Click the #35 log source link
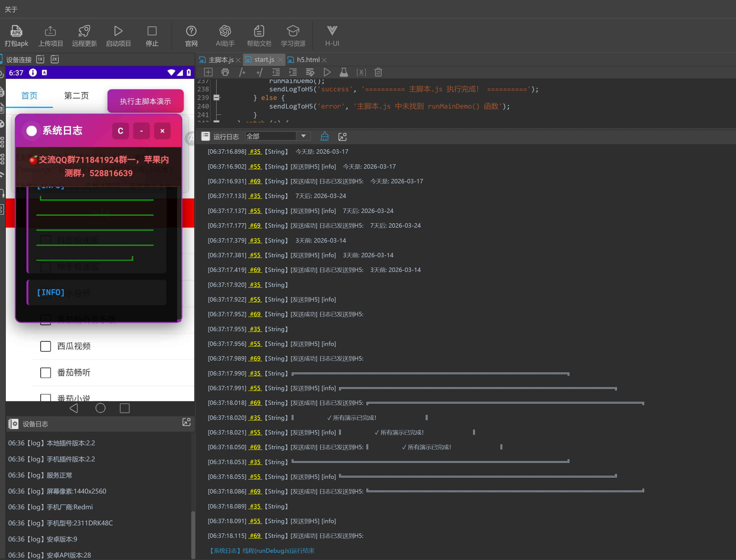The height and width of the screenshot is (560, 736). pos(255,152)
